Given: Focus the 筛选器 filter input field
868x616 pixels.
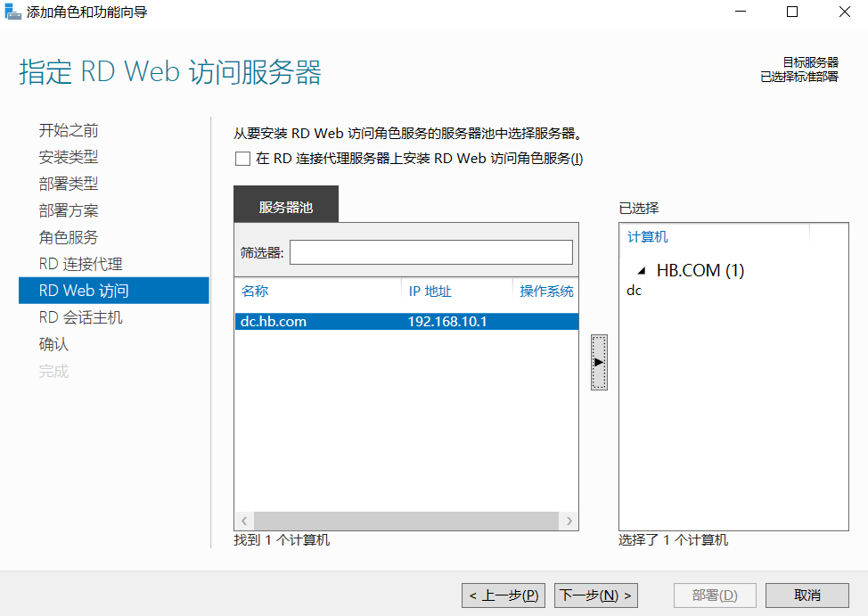Looking at the screenshot, I should pos(430,252).
